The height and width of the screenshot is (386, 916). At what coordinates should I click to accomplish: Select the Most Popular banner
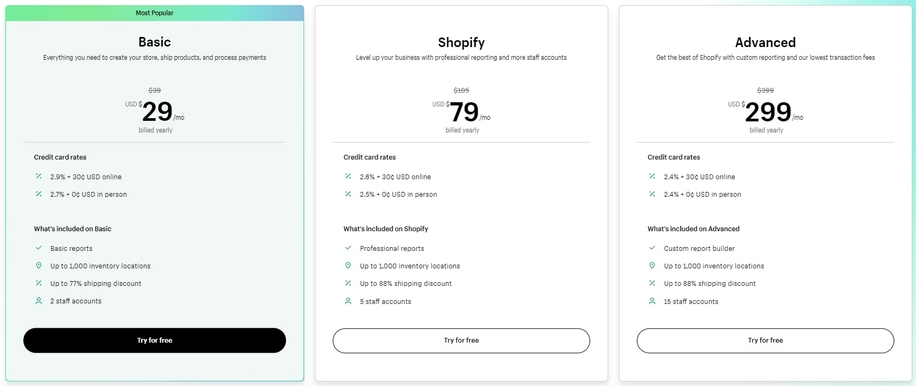pos(154,13)
